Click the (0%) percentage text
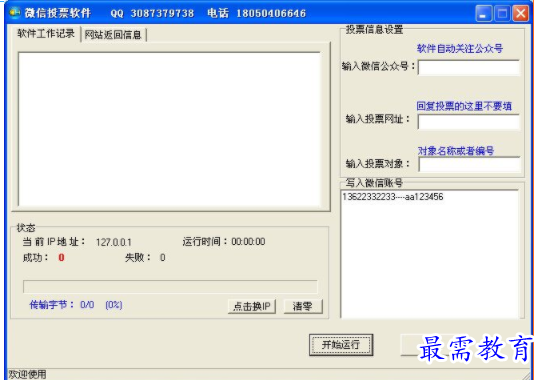541x380 pixels. point(114,305)
